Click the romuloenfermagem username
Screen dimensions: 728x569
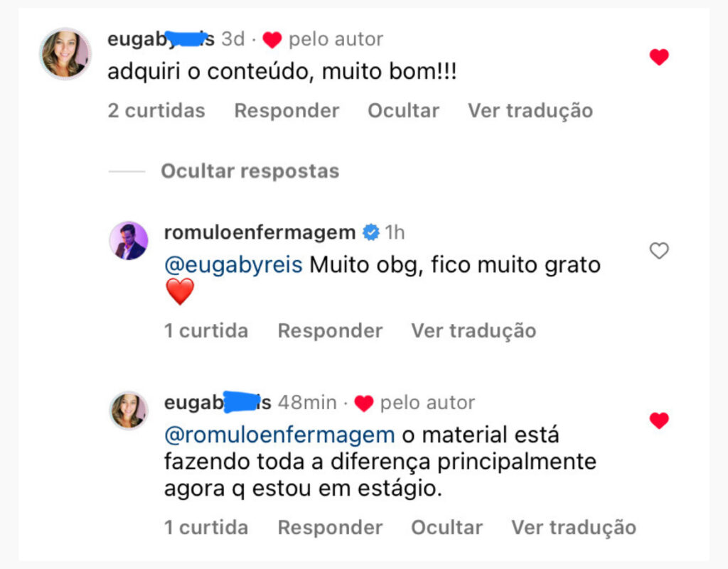coord(259,232)
